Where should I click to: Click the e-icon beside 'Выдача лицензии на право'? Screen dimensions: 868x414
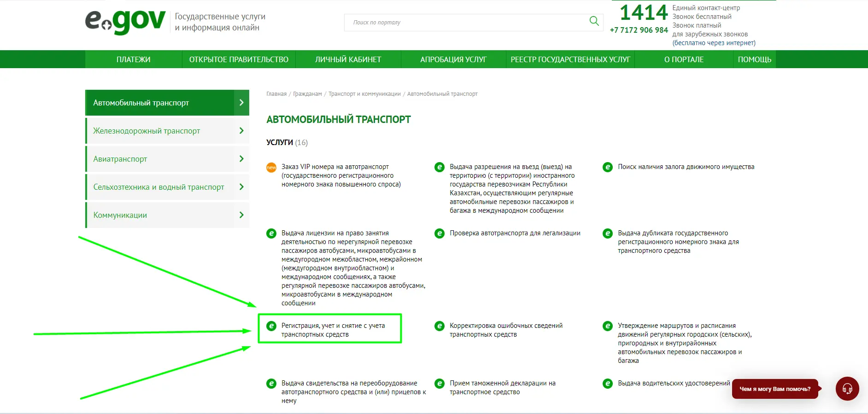[x=271, y=233]
